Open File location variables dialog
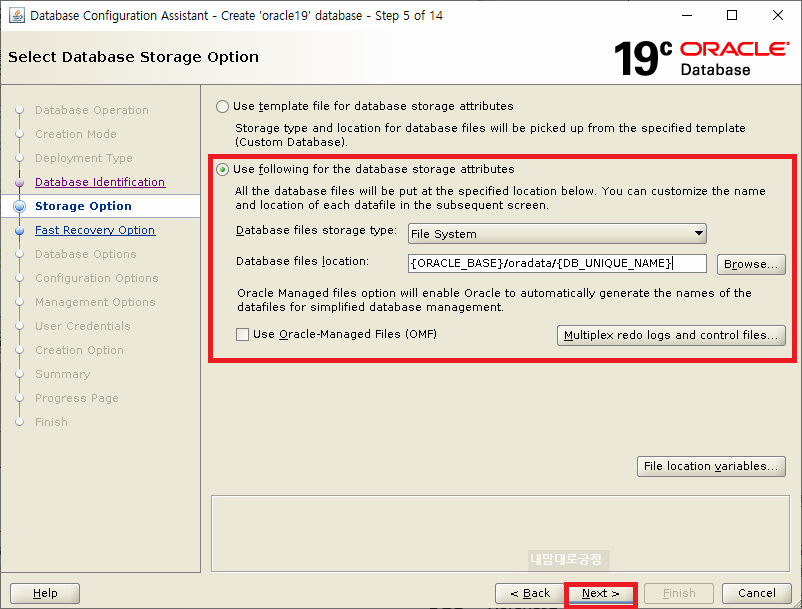The width and height of the screenshot is (802, 609). point(711,466)
